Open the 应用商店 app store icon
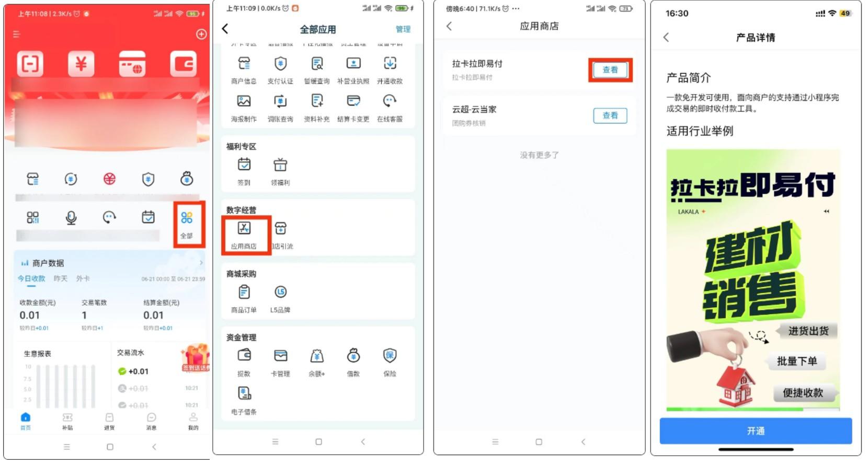The height and width of the screenshot is (464, 868). pos(244,234)
